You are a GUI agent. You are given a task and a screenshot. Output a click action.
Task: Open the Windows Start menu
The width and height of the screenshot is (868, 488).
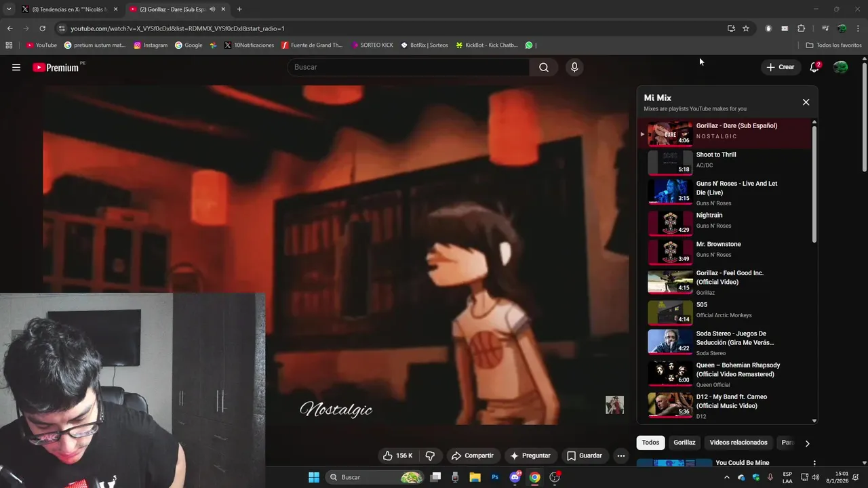point(314,477)
